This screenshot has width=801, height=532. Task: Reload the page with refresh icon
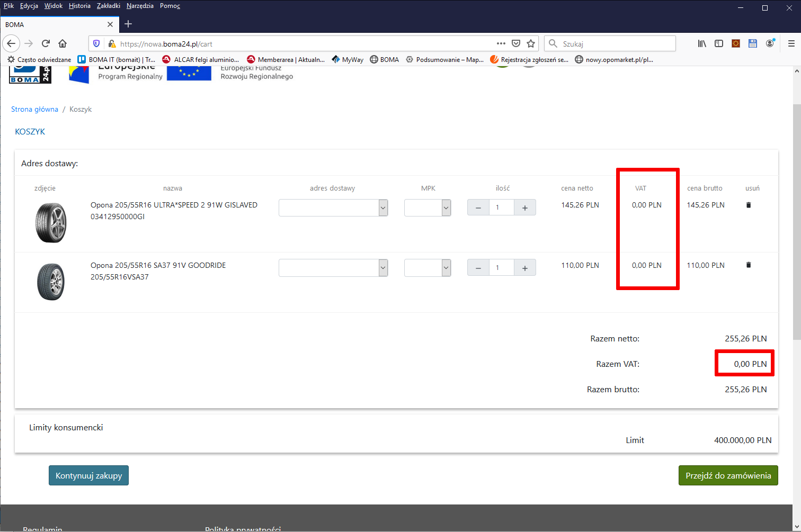pos(46,43)
